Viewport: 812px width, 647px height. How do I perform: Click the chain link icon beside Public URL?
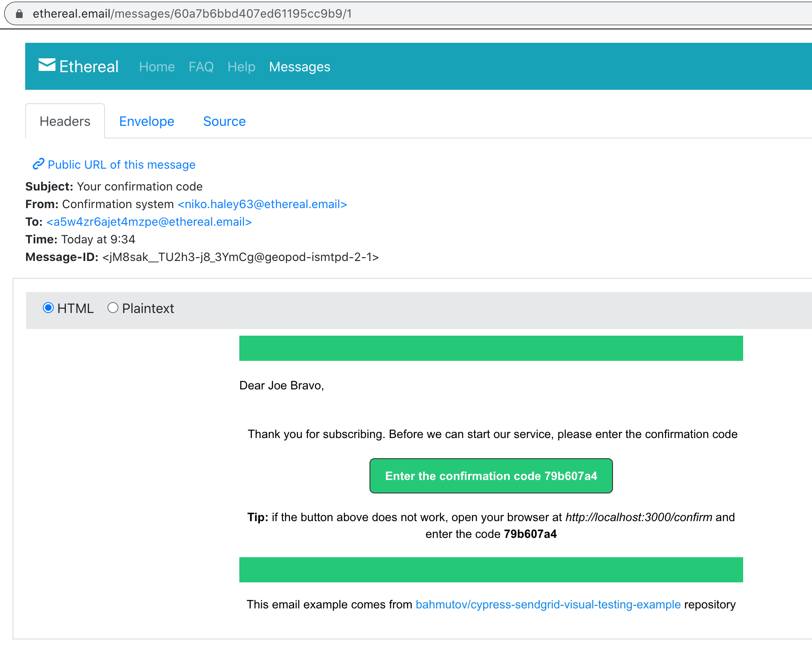tap(38, 164)
